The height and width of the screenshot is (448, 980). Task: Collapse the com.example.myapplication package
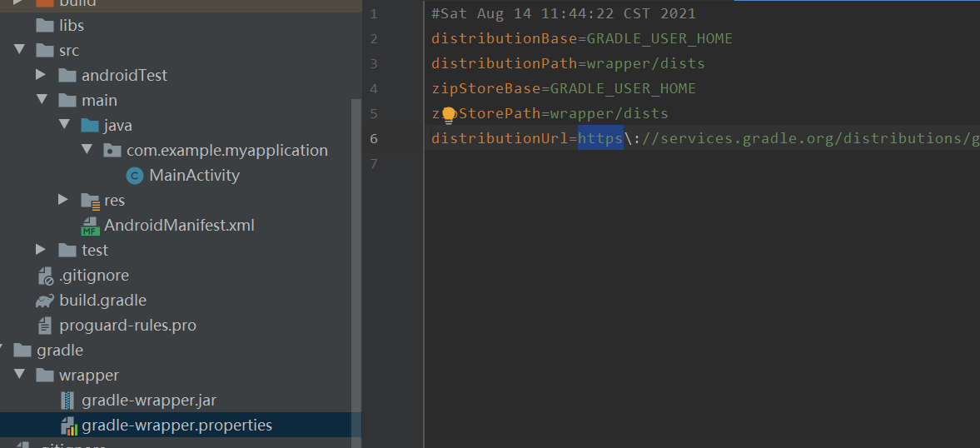point(87,151)
